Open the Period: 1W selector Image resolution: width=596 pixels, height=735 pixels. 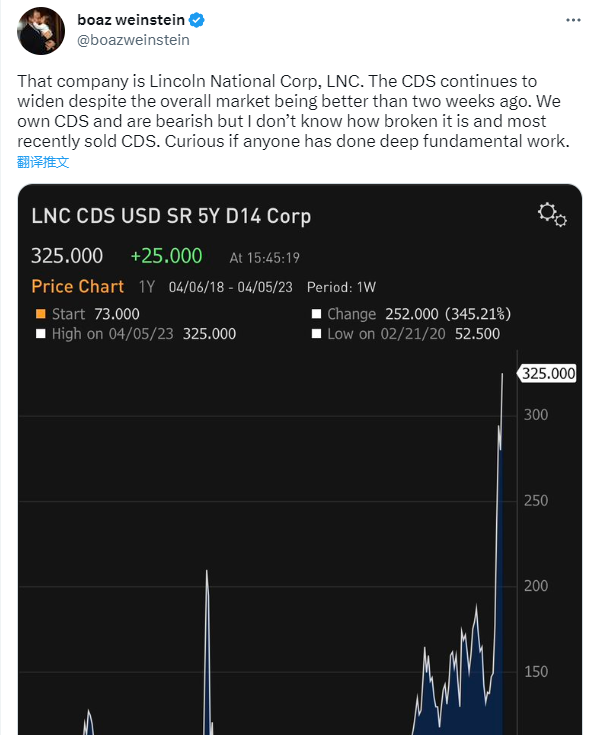[341, 287]
